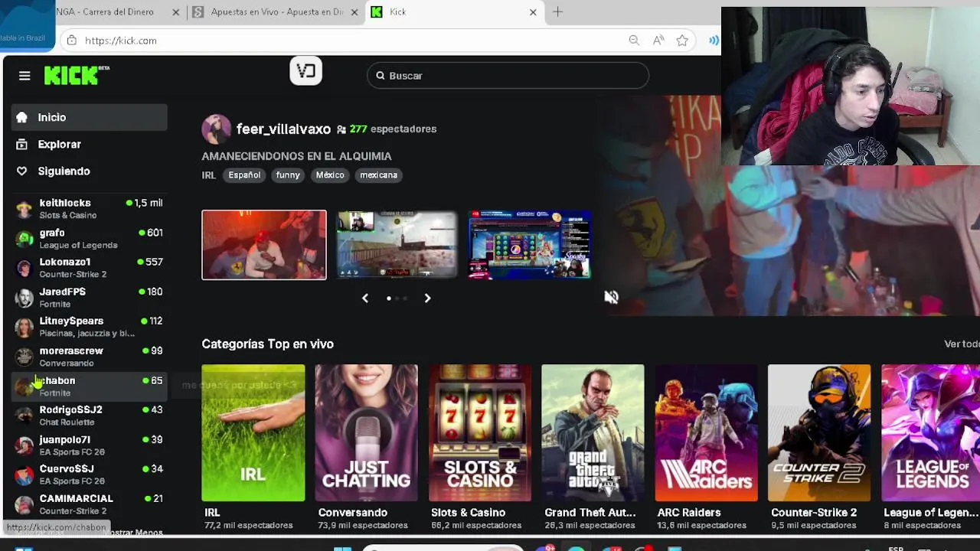Open the Just Chatting category card
Image resolution: width=980 pixels, height=551 pixels.
(366, 433)
